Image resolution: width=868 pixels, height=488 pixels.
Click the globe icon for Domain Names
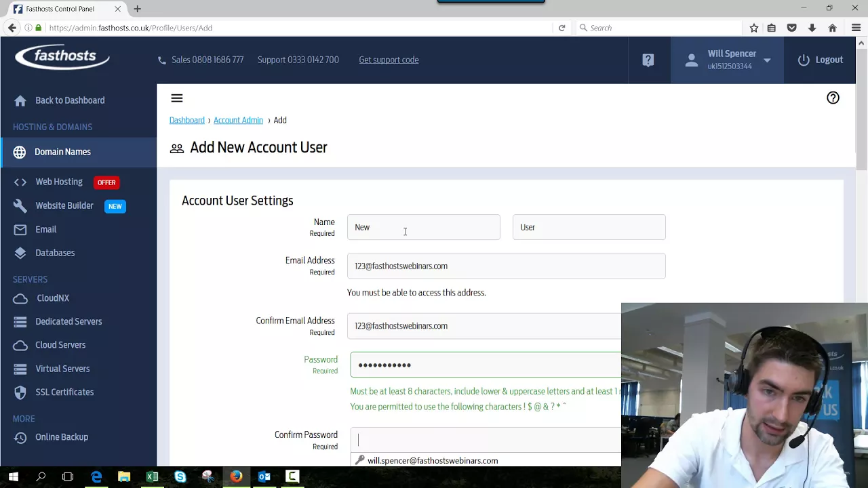(x=20, y=152)
